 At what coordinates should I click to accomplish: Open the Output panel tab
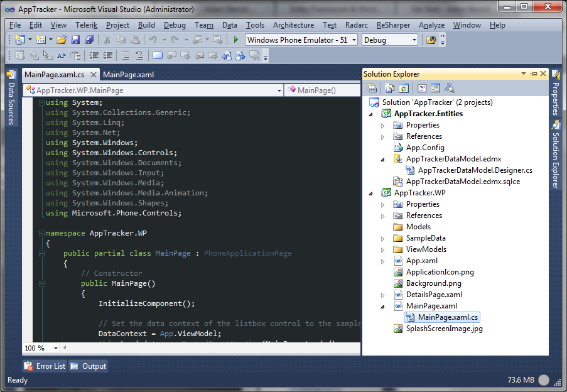[x=89, y=366]
